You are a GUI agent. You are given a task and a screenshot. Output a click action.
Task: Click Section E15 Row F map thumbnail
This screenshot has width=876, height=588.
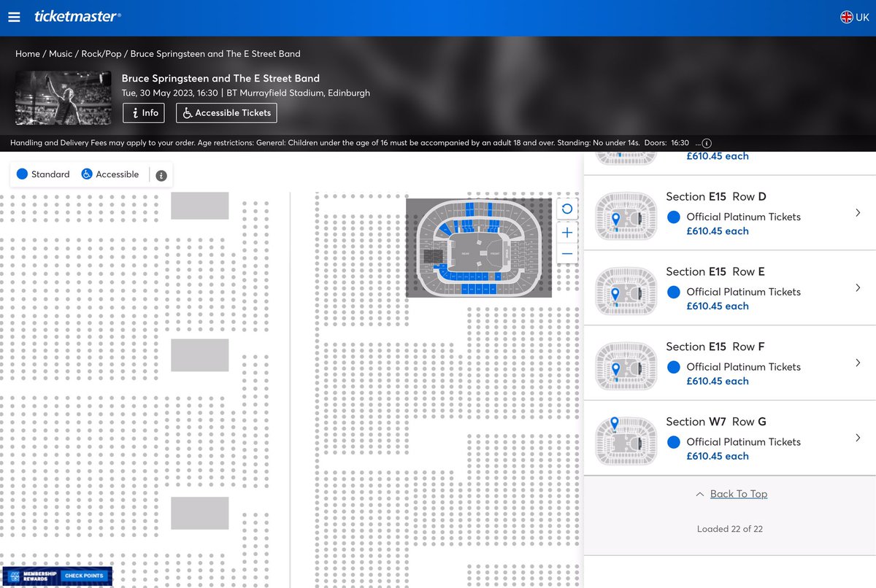pos(626,366)
